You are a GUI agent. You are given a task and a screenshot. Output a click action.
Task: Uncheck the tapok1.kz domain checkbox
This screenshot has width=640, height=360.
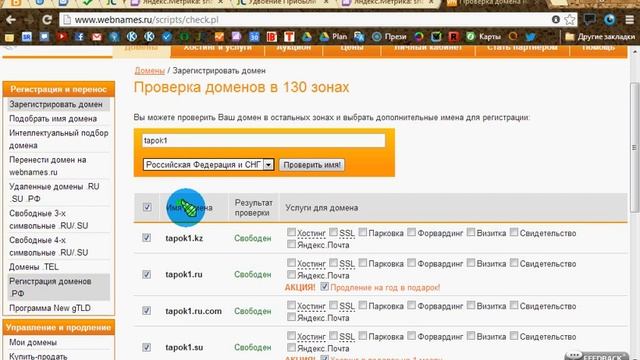[147, 238]
